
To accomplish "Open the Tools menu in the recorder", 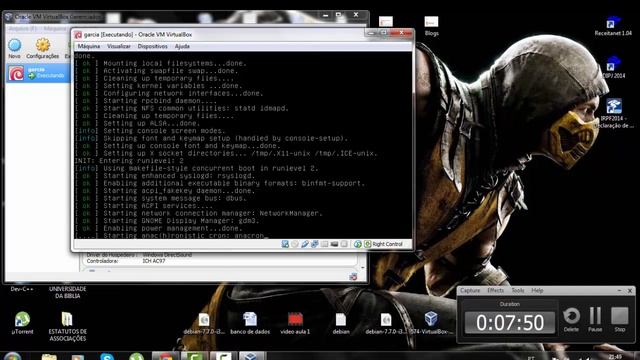I will pyautogui.click(x=518, y=291).
